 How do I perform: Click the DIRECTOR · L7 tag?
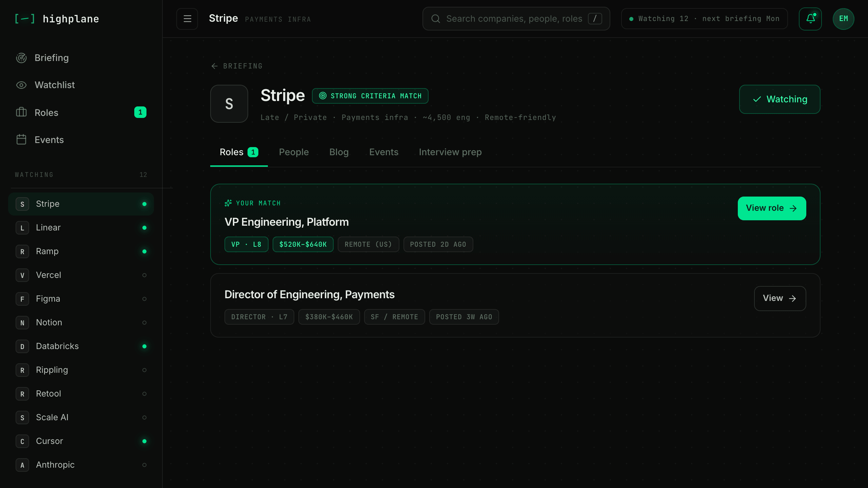coord(259,317)
